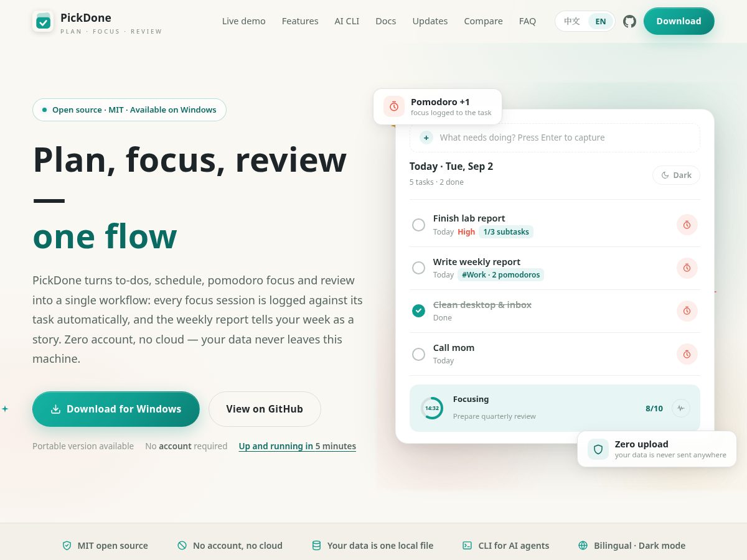Screen dimensions: 747x560
Task: Start pomodoro for Clean desktop & inbox
Action: point(687,310)
